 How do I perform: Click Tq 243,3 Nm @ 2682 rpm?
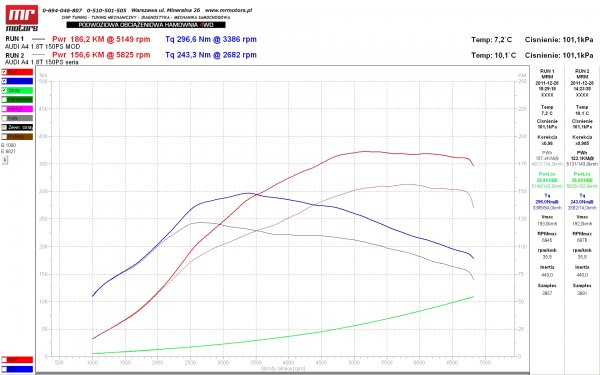[211, 55]
